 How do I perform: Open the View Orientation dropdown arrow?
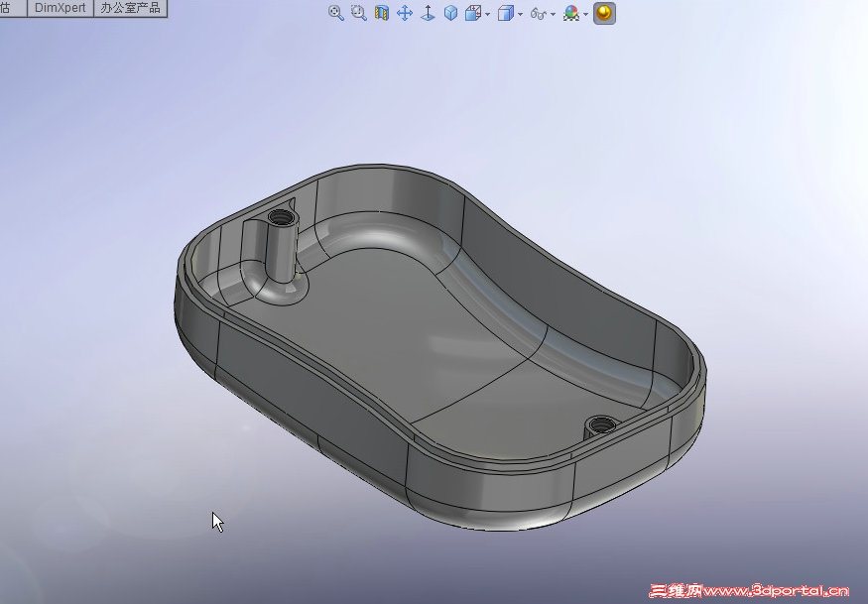pos(487,14)
